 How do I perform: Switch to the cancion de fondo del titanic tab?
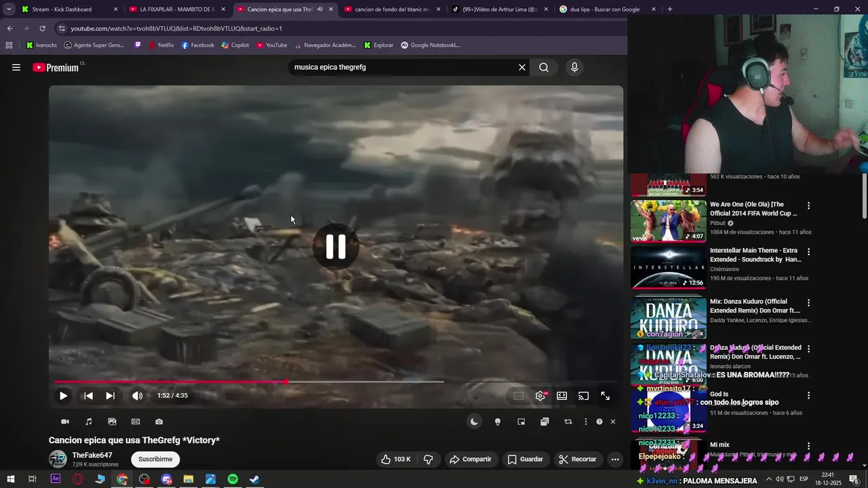pyautogui.click(x=393, y=9)
